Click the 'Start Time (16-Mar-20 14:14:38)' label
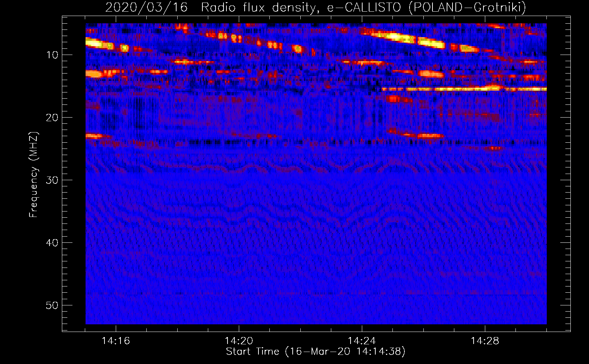This screenshot has width=589, height=364. coord(316,352)
